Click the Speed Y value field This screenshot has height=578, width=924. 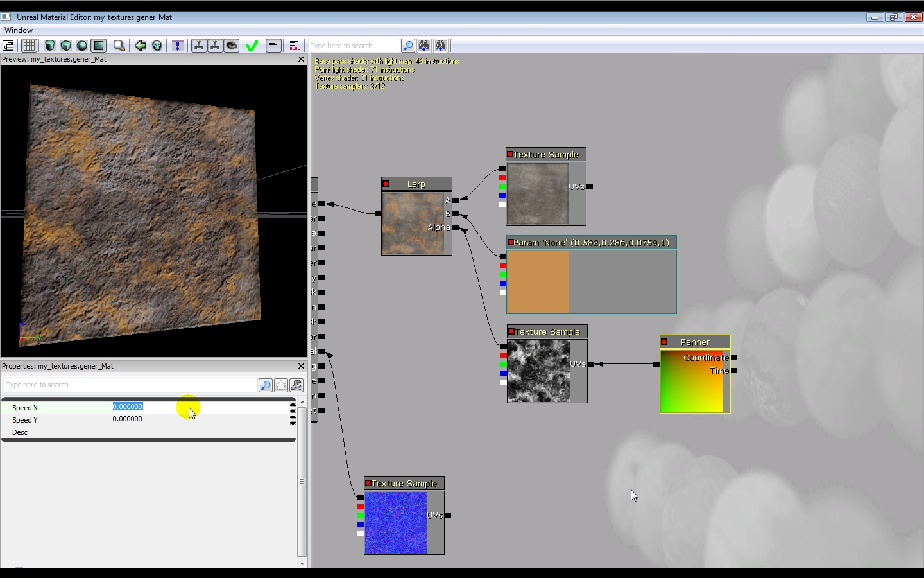[199, 419]
